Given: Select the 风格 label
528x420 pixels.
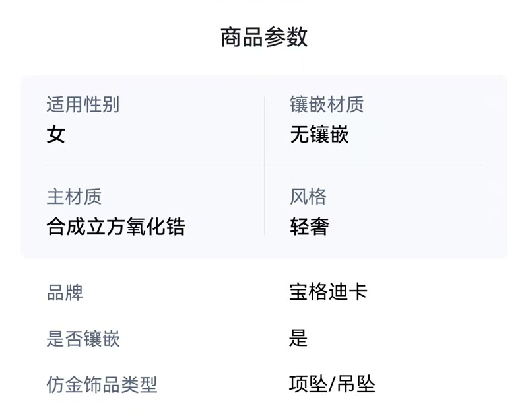Looking at the screenshot, I should (308, 196).
